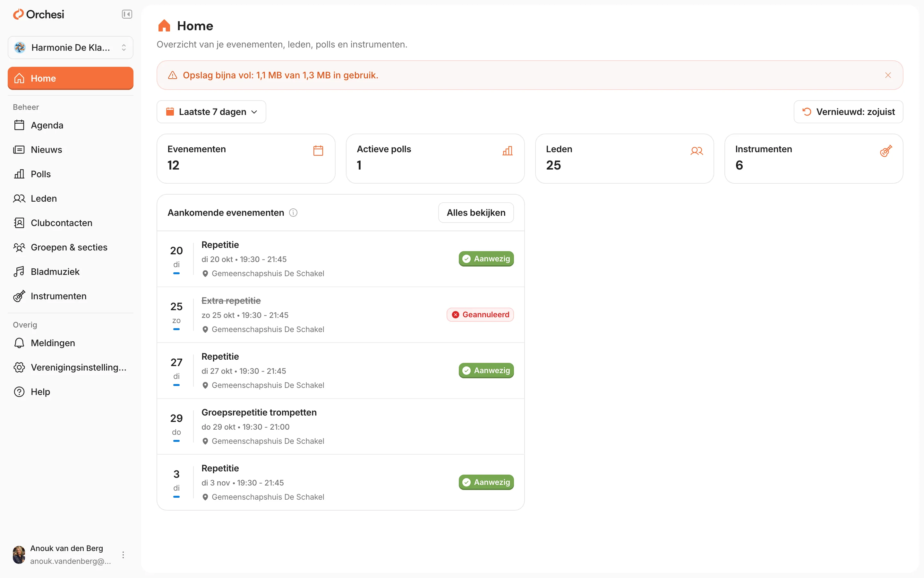Image resolution: width=924 pixels, height=578 pixels.
Task: Click the chart icon on Actieve polls card
Action: coord(508,151)
